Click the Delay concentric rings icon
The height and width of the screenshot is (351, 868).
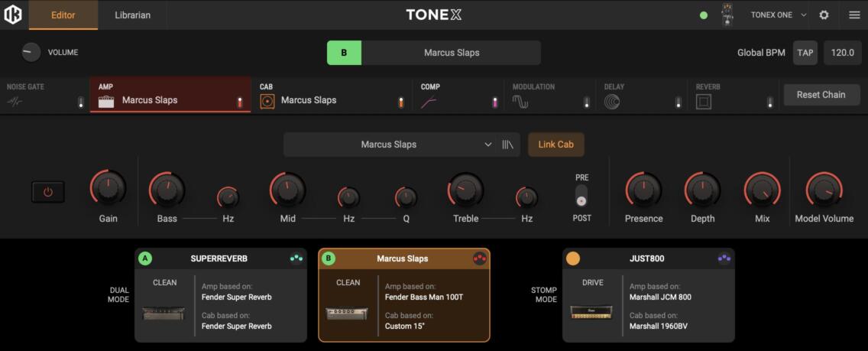(x=612, y=102)
